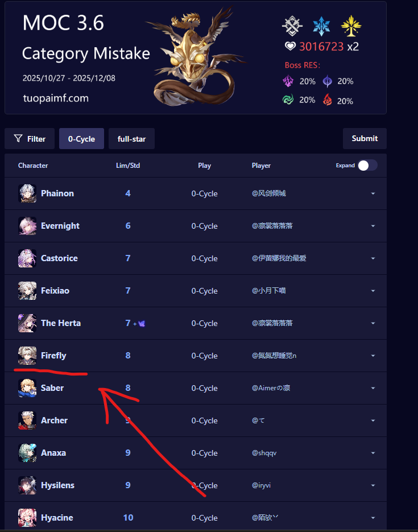Expand the Firefly row dropdown arrow

[x=373, y=356]
